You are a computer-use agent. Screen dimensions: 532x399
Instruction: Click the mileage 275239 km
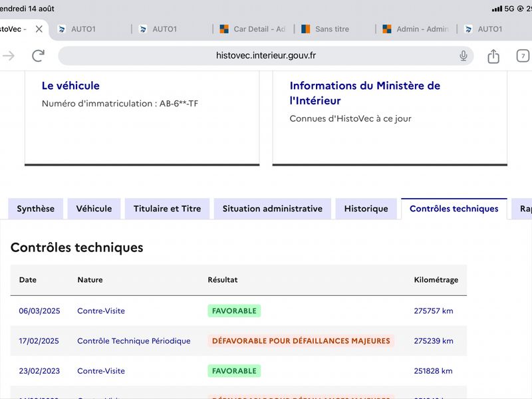(x=434, y=340)
